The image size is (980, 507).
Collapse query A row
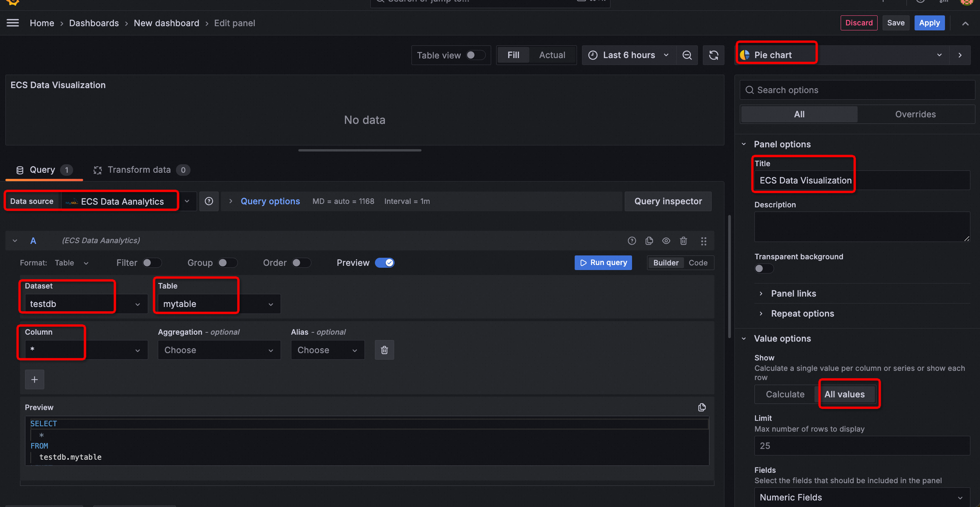pyautogui.click(x=15, y=241)
